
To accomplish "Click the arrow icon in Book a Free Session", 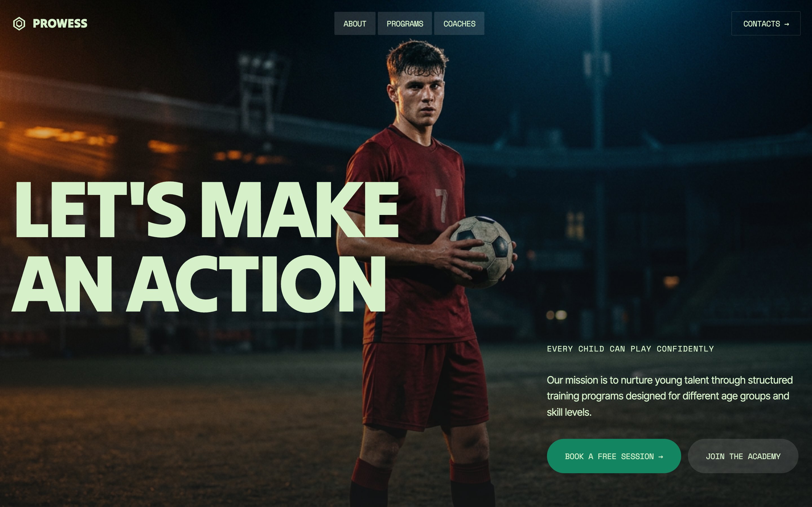I will pyautogui.click(x=660, y=457).
